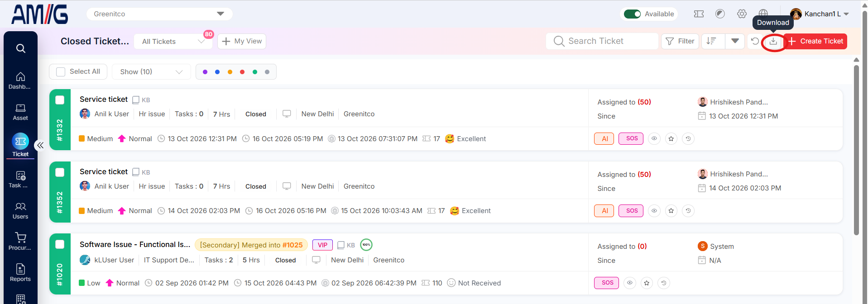Click the globe language icon

[763, 13]
